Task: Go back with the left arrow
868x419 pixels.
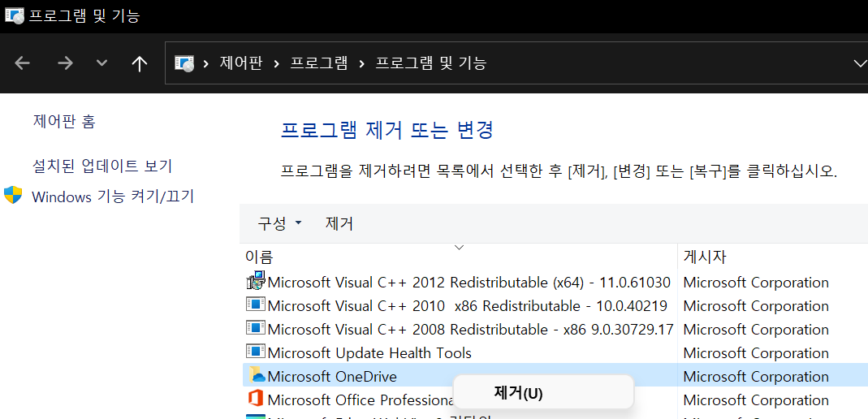Action: [x=22, y=63]
